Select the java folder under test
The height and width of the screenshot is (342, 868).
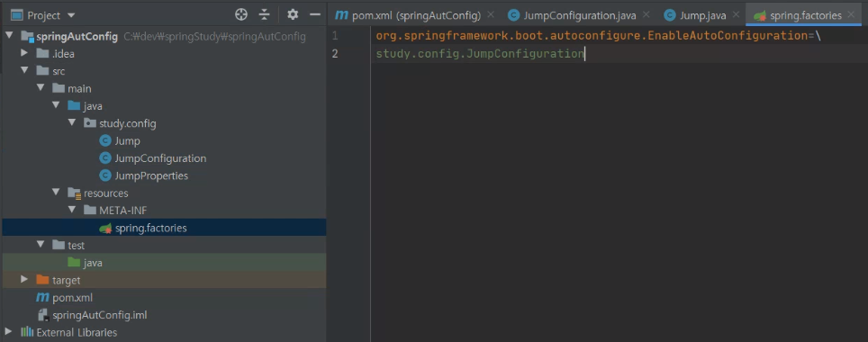coord(164,262)
